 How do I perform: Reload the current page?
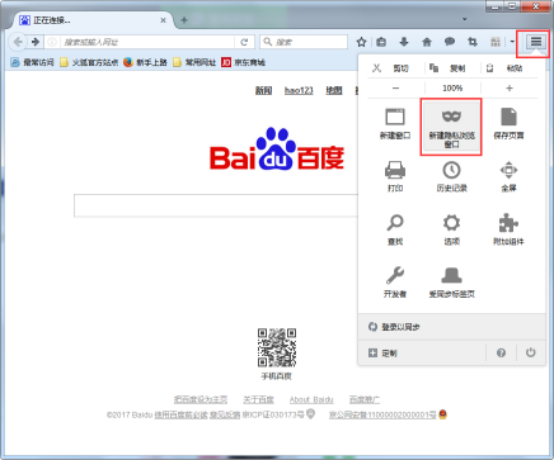[x=244, y=42]
